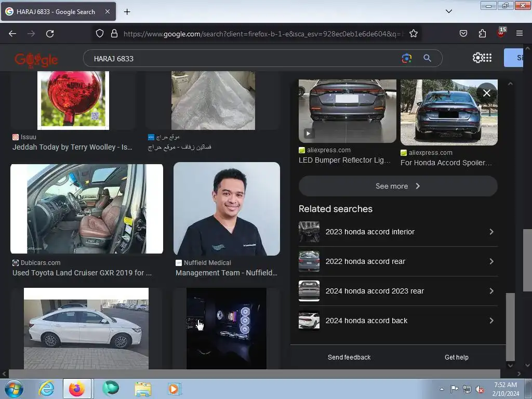Open the network tray icon
532x399 pixels.
coord(467,389)
